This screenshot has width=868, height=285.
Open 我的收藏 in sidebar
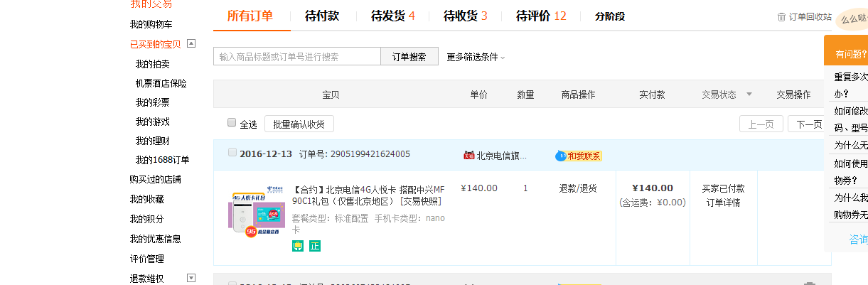pyautogui.click(x=146, y=199)
